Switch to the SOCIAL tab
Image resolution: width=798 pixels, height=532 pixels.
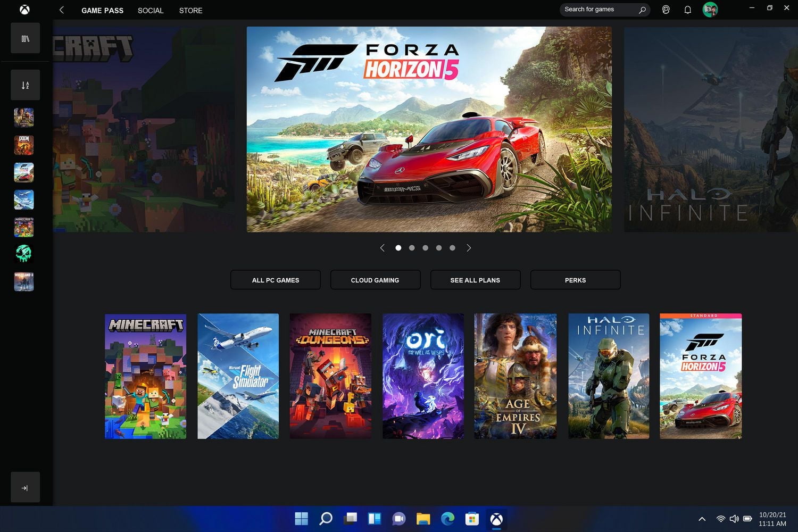click(151, 11)
